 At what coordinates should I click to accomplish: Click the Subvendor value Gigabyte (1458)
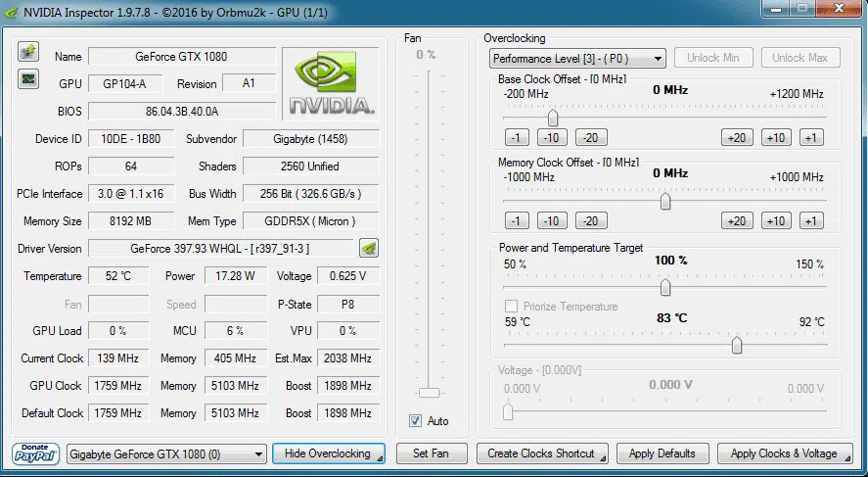(x=310, y=139)
